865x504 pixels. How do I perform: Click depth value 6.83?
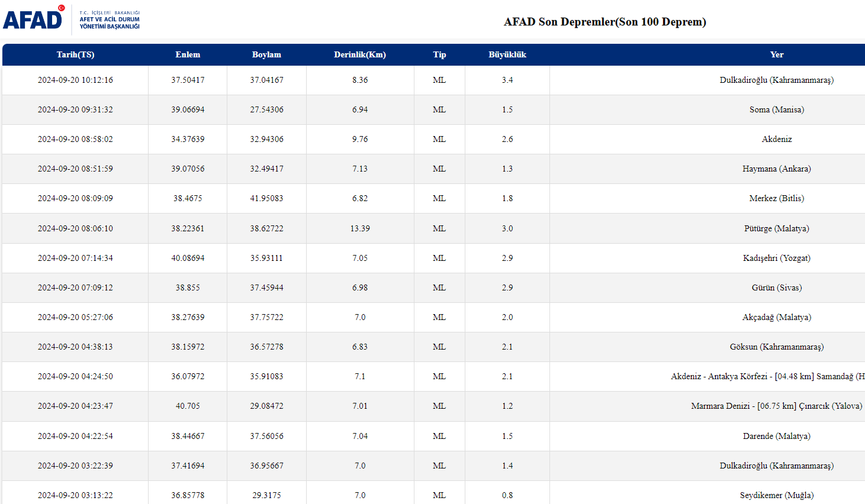360,347
